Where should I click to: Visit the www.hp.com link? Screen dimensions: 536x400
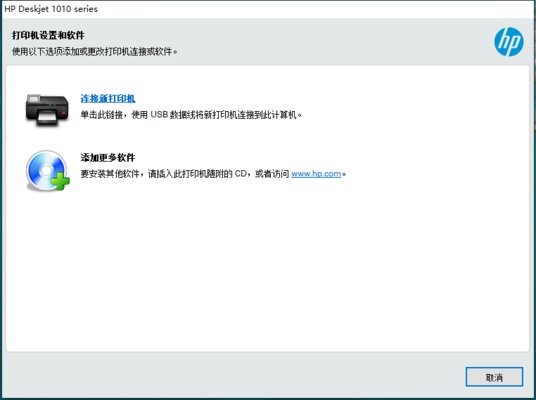pyautogui.click(x=316, y=174)
